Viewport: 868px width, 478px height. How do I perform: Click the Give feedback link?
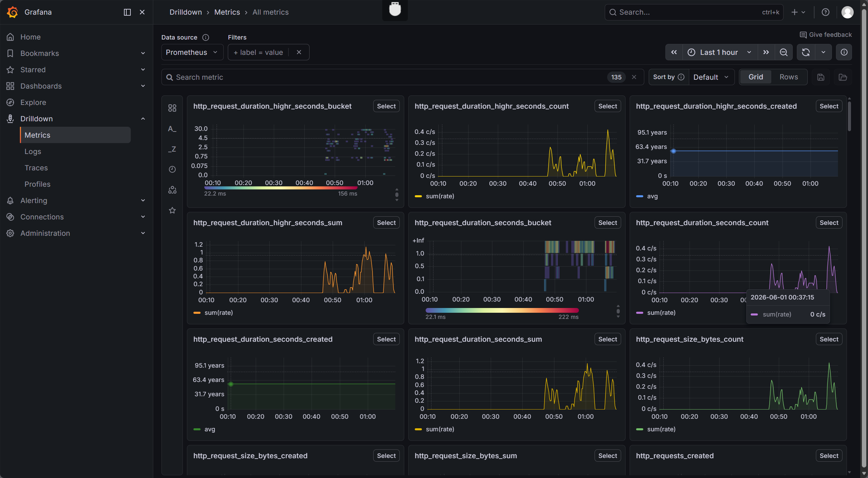826,35
